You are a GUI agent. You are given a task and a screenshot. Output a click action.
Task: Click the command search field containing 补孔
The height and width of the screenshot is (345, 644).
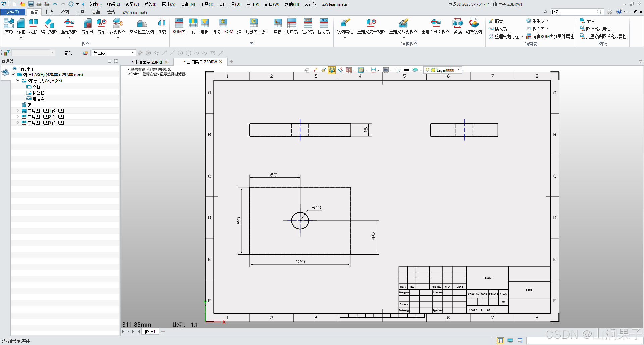pos(577,12)
